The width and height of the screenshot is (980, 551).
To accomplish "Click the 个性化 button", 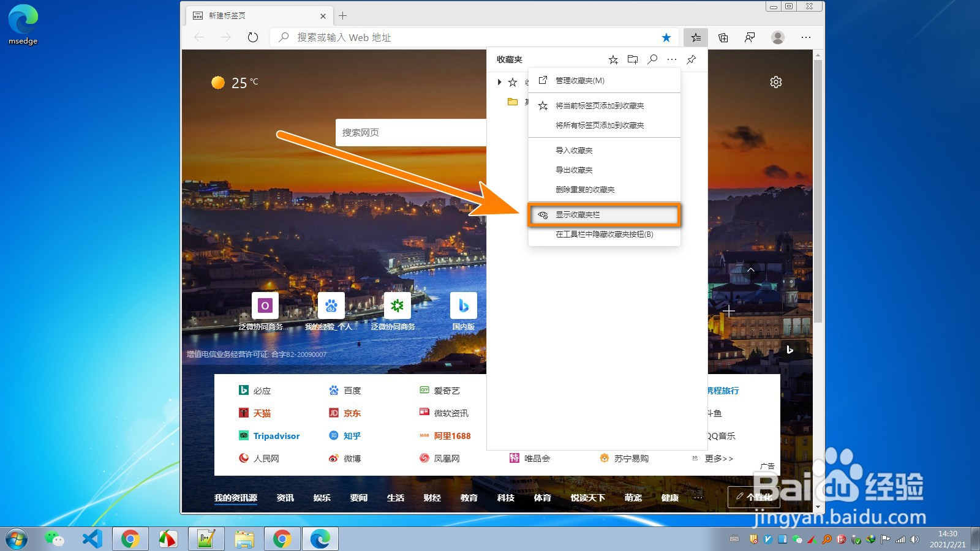I will [753, 498].
